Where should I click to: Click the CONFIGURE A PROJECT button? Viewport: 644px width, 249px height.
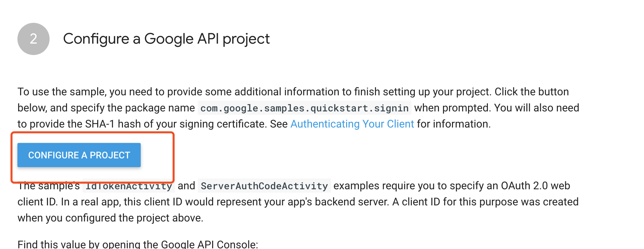(x=79, y=155)
